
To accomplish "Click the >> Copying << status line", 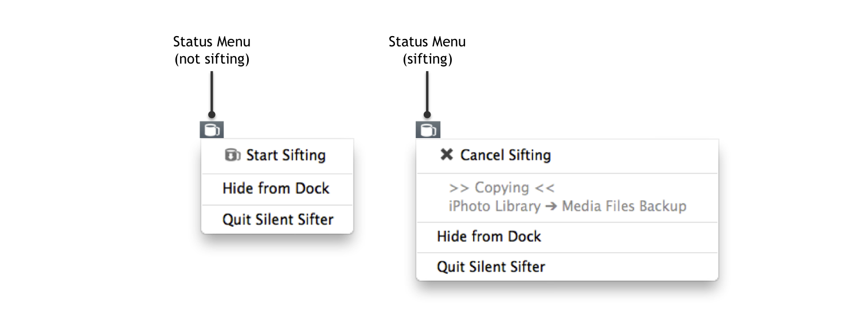I will (502, 188).
